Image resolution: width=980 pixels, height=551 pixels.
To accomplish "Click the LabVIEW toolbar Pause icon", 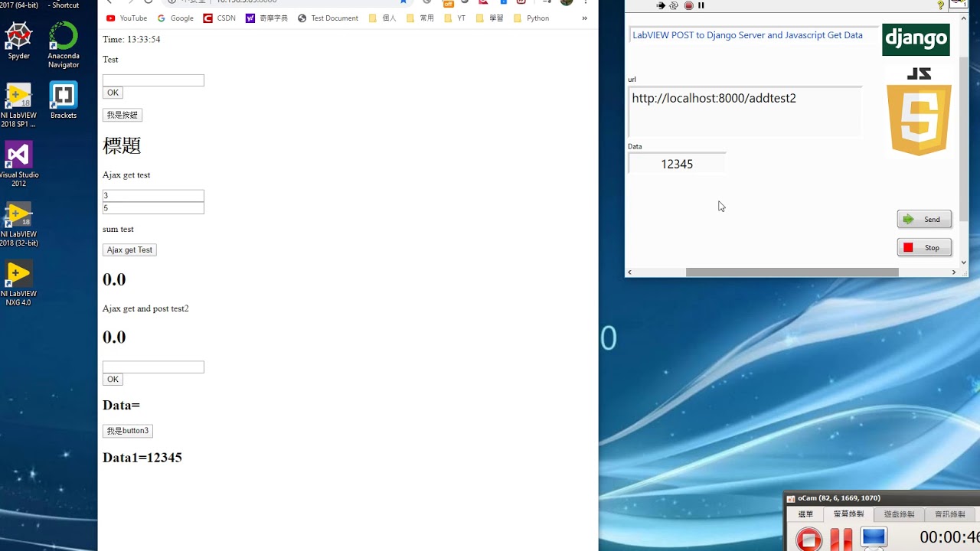I will pos(701,5).
